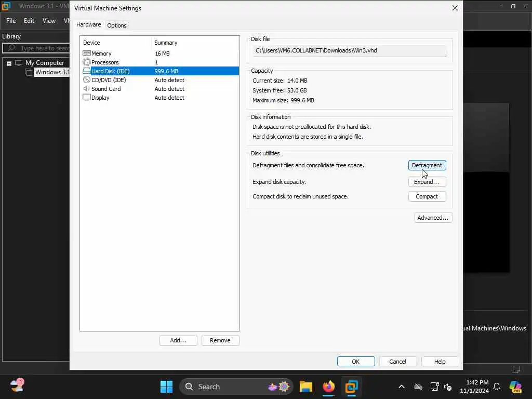Select the Sound Card speaker icon
The image size is (532, 399).
point(87,88)
